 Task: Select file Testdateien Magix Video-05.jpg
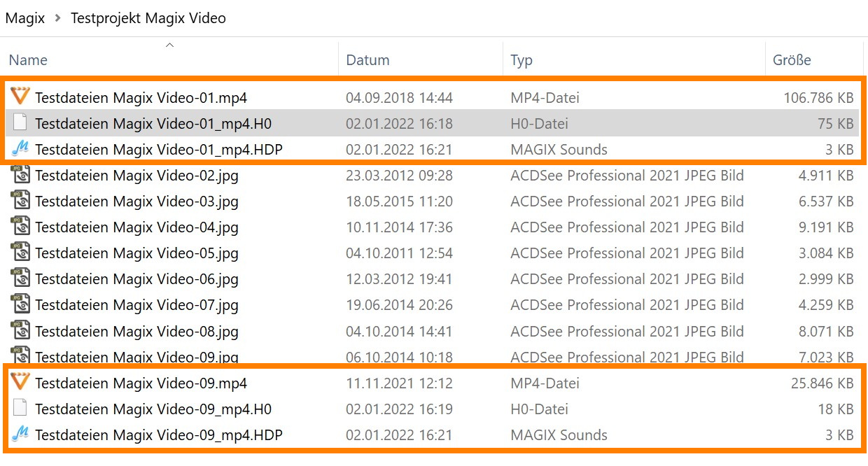[x=137, y=253]
